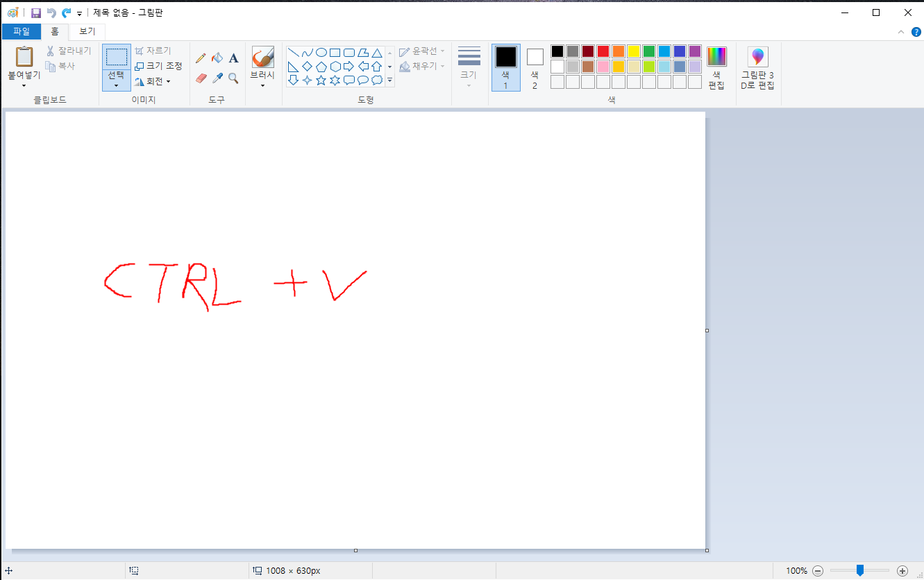
Task: Select the Five-point star shape
Action: (321, 80)
